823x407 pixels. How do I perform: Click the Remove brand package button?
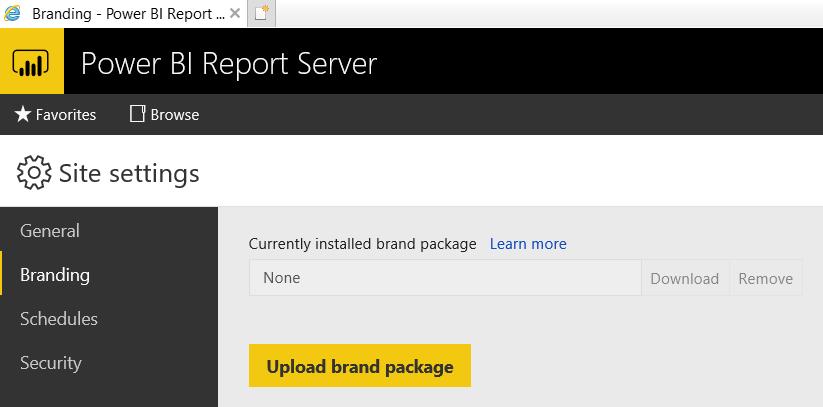click(765, 278)
